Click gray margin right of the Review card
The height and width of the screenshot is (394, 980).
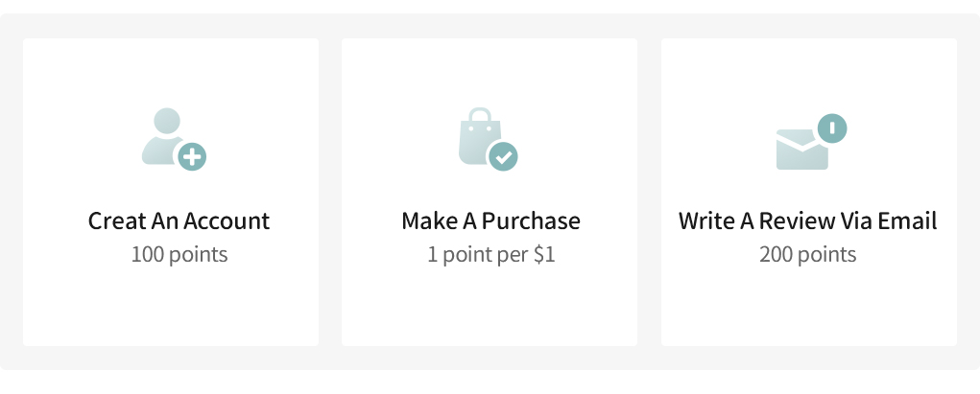tap(968, 192)
